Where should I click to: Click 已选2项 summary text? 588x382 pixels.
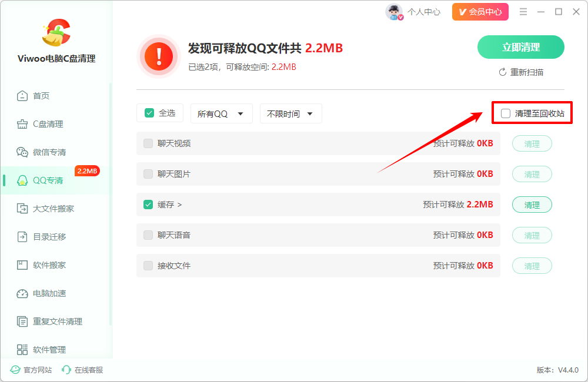pyautogui.click(x=242, y=67)
